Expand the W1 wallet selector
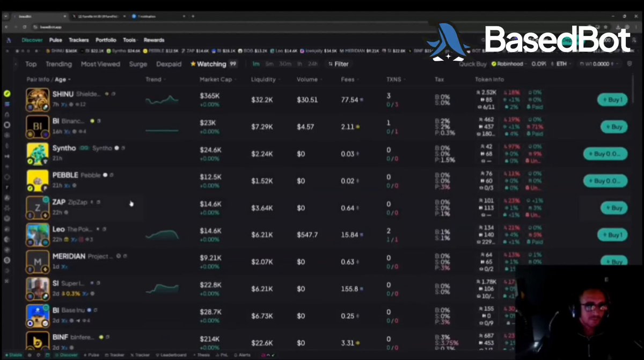This screenshot has width=644, height=360. pos(601,64)
